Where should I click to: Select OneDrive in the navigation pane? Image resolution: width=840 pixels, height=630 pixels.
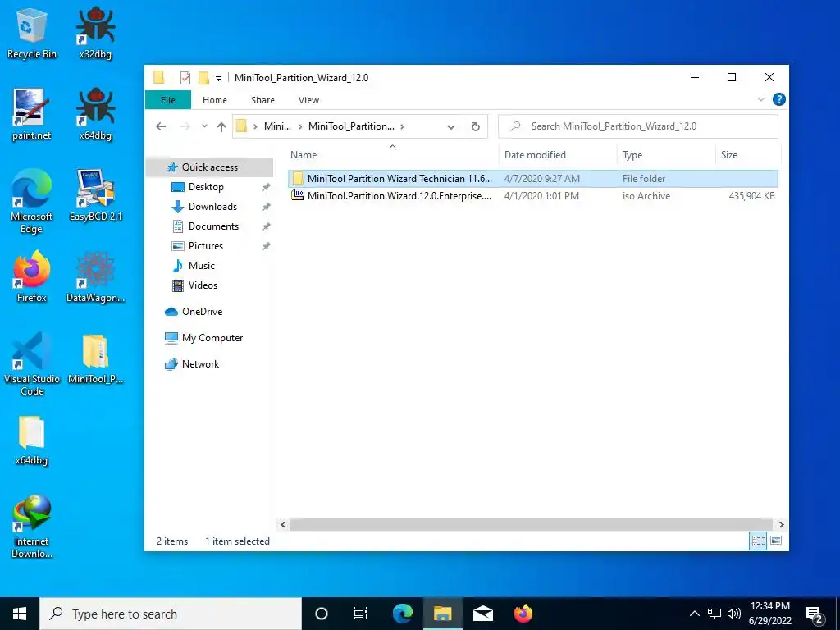pyautogui.click(x=202, y=312)
